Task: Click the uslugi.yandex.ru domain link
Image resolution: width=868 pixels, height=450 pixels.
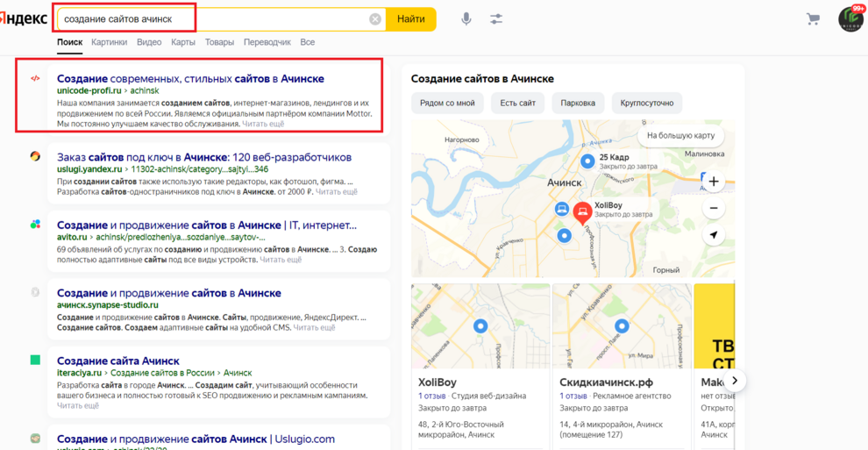Action: 89,169
